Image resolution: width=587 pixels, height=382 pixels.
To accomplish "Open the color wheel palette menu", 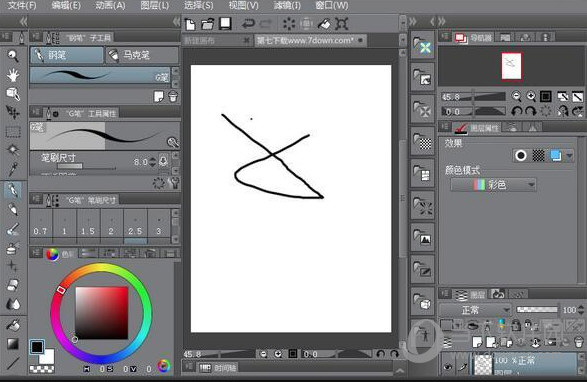I will (x=36, y=254).
